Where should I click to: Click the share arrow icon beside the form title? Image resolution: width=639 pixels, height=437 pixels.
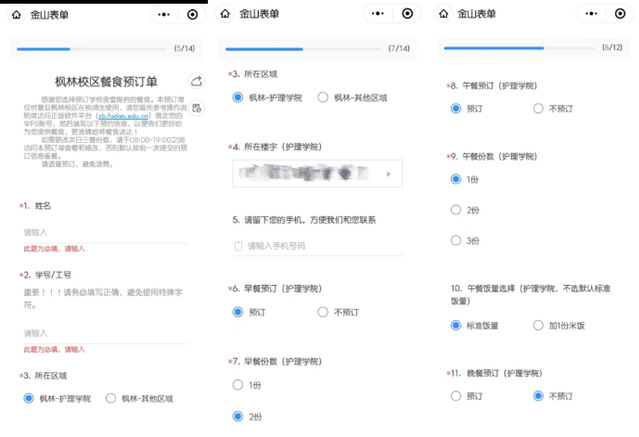(x=196, y=81)
